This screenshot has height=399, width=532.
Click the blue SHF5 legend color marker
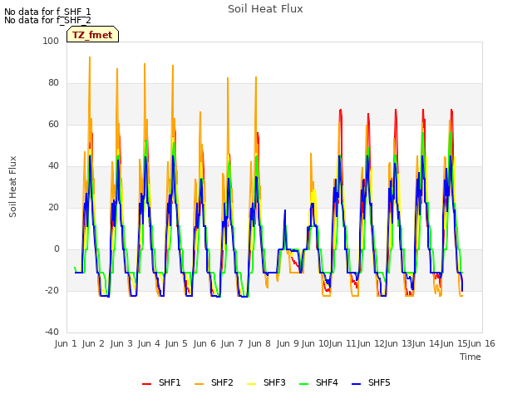point(357,384)
